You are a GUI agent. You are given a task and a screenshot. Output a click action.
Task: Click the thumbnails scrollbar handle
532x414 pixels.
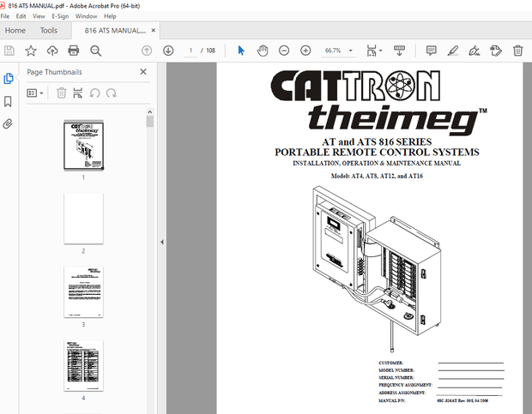coord(150,122)
